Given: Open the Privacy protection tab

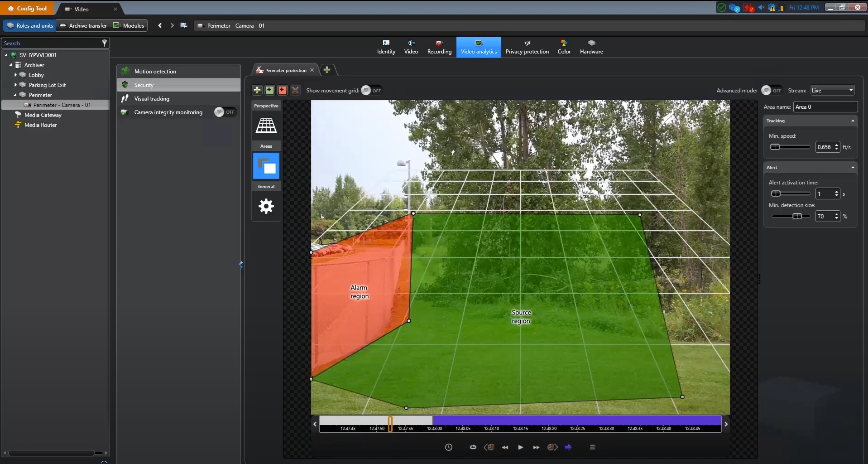Looking at the screenshot, I should tap(527, 47).
